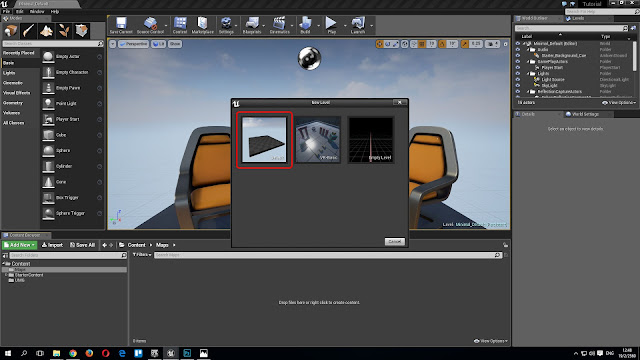Toggle visibility of Starter_Background_Cue
This screenshot has height=360, width=640.
pyautogui.click(x=518, y=56)
